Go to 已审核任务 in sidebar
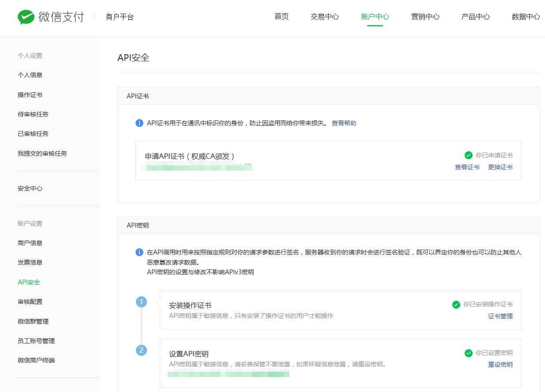Viewport: 545px width, 392px height. click(33, 134)
